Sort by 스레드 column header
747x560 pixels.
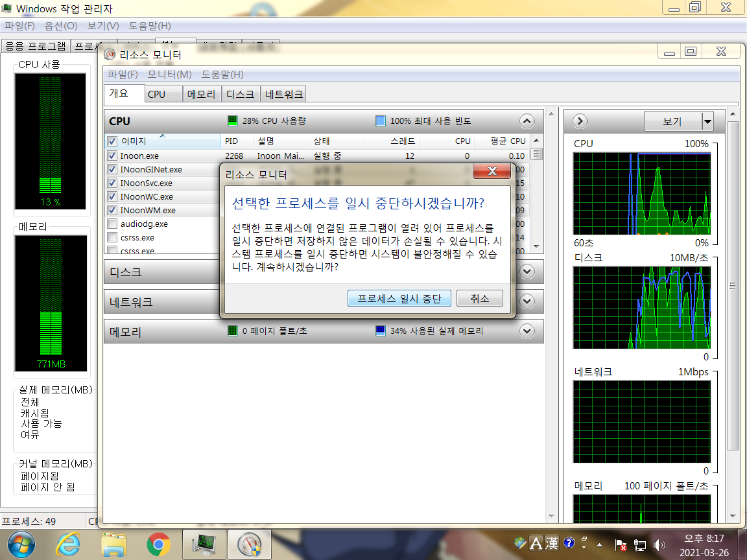(x=391, y=141)
